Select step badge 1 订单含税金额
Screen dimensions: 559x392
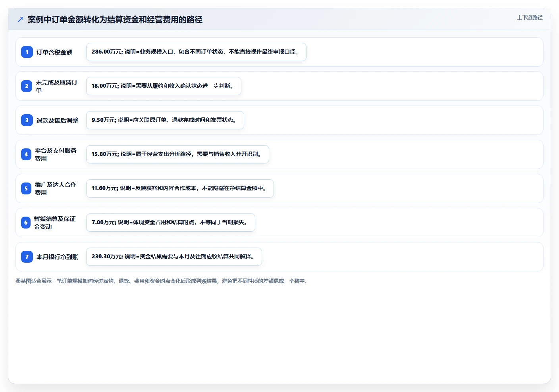coord(27,52)
